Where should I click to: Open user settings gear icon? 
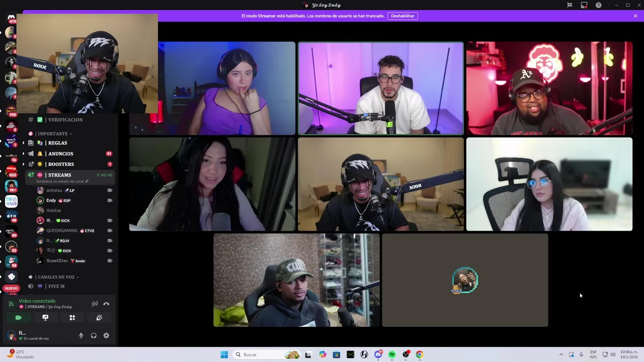[x=106, y=335]
